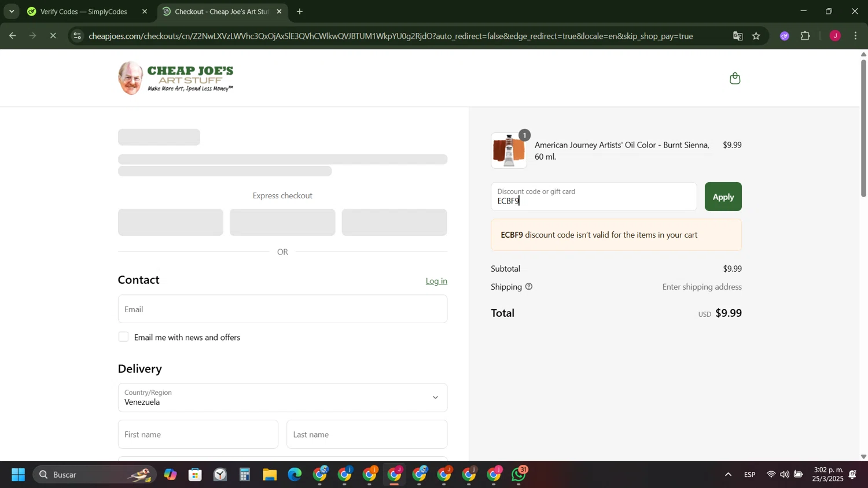Go back to the previous page
The width and height of the screenshot is (868, 488).
click(12, 36)
